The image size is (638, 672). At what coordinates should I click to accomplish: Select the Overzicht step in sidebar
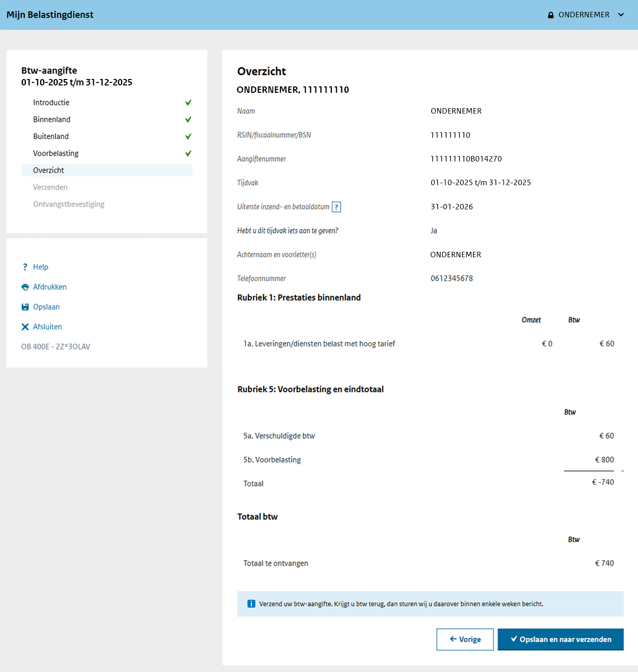(49, 170)
